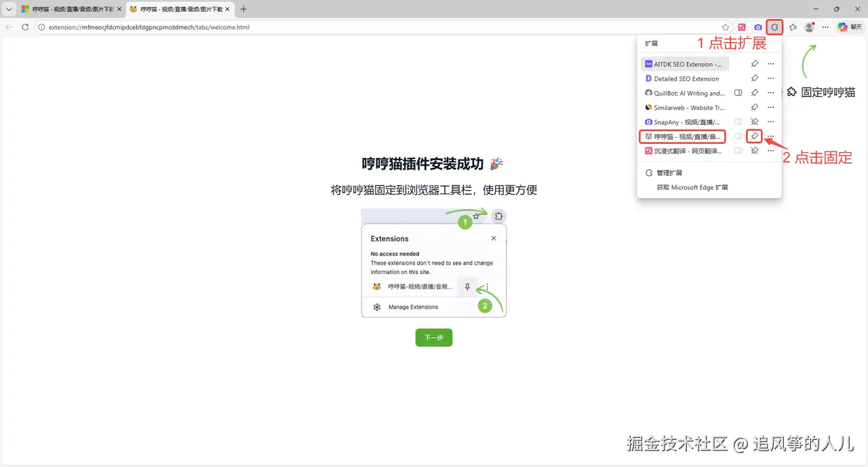Close the active cat-icon 哼哼猫 tab

pyautogui.click(x=227, y=10)
